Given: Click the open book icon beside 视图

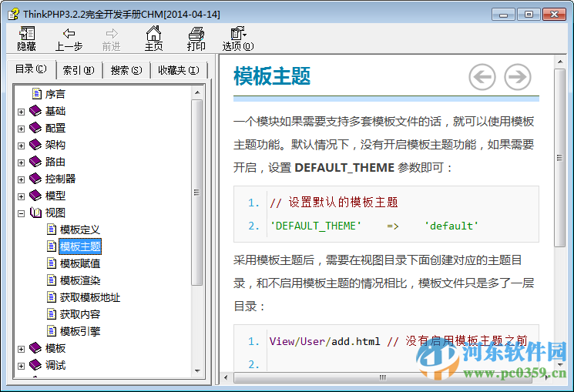Looking at the screenshot, I should pos(35,213).
